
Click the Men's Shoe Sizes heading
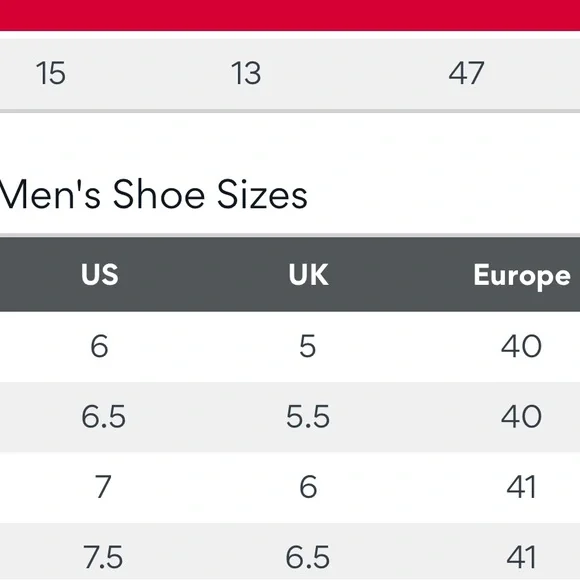(154, 195)
